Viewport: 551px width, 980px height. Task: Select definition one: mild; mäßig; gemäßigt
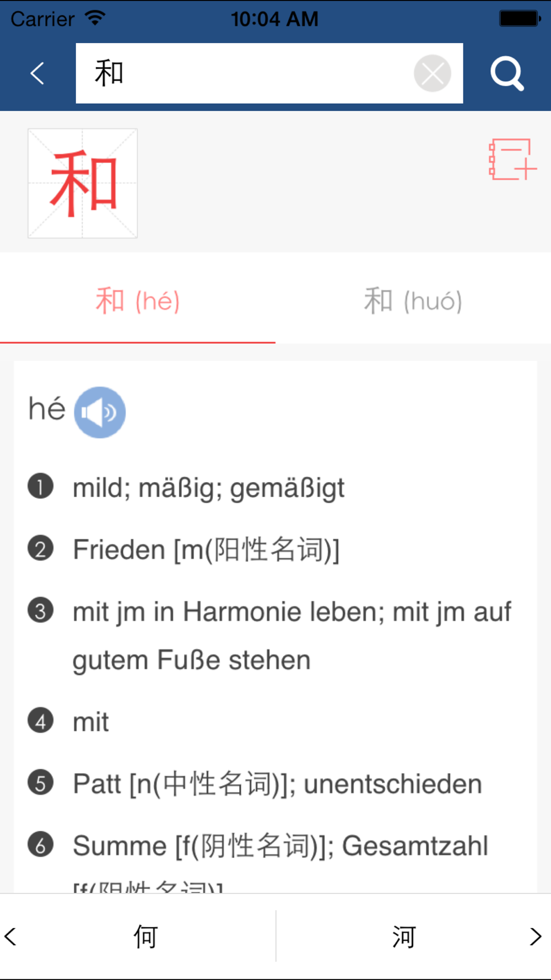[208, 488]
